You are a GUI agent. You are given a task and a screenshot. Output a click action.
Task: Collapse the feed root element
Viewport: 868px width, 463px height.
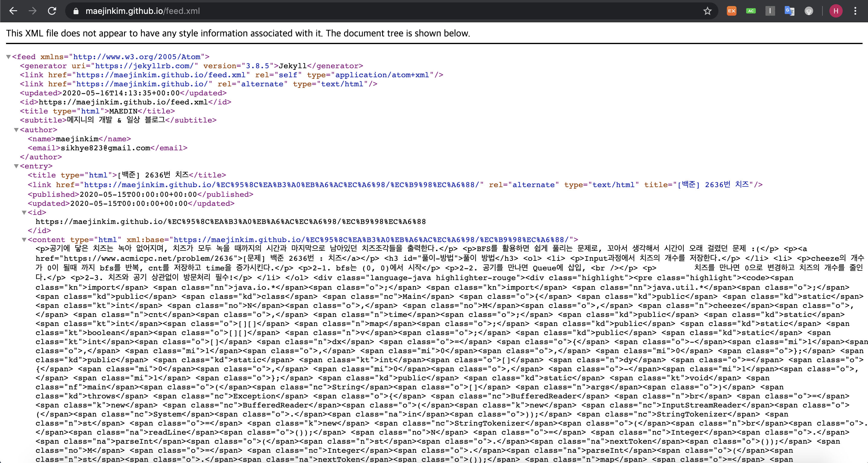[x=8, y=57]
